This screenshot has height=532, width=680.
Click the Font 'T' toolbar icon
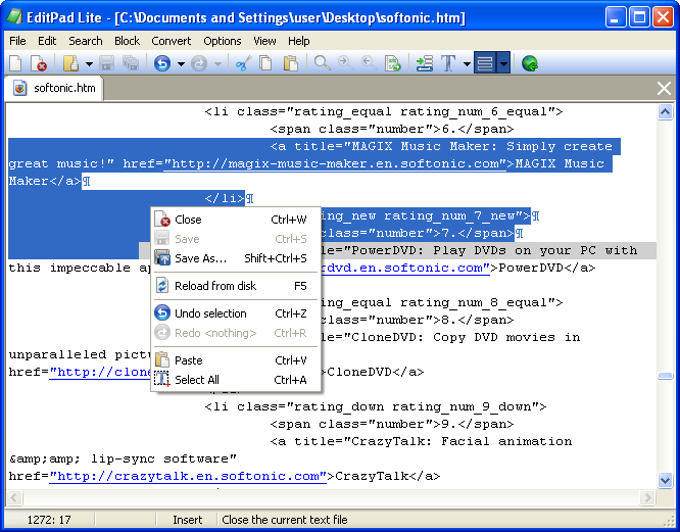448,64
